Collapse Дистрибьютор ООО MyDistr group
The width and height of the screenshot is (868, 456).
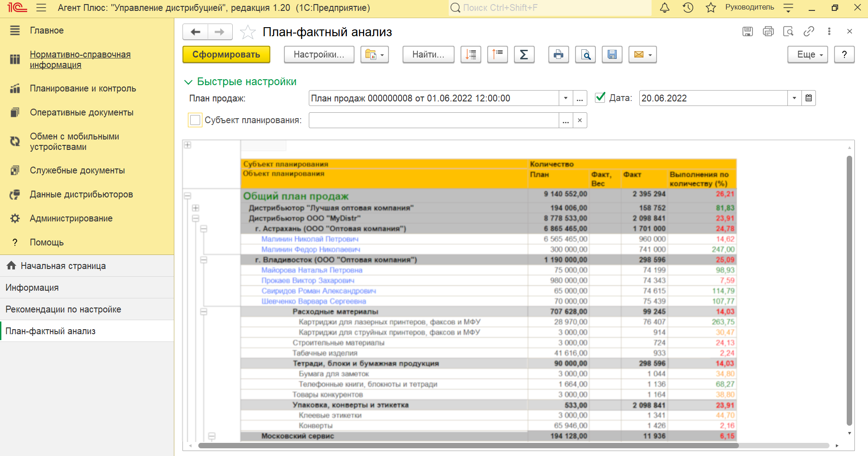point(196,218)
